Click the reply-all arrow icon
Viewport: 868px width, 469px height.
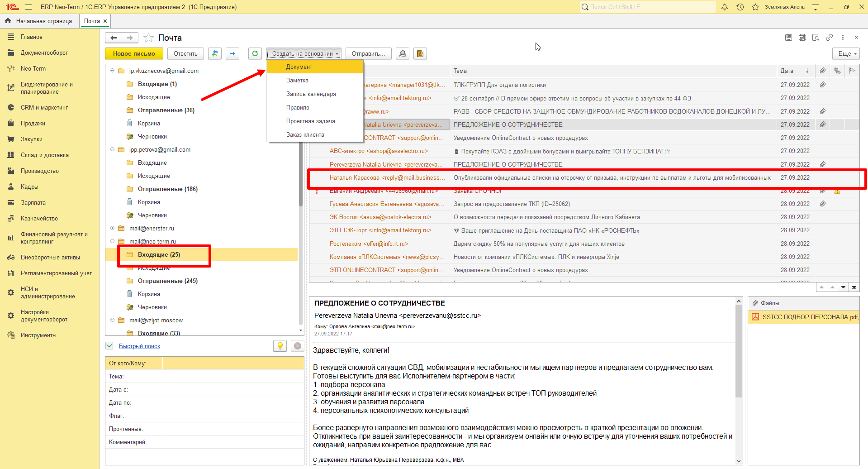click(215, 53)
